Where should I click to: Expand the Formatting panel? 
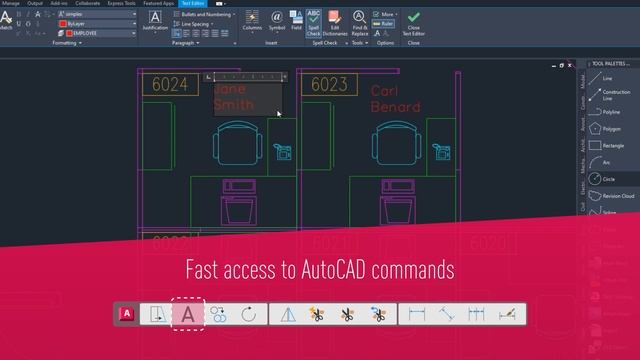67,43
